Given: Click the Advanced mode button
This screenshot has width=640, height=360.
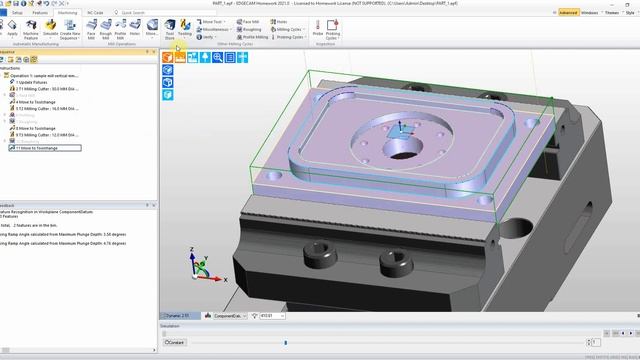Looking at the screenshot, I should coord(568,13).
